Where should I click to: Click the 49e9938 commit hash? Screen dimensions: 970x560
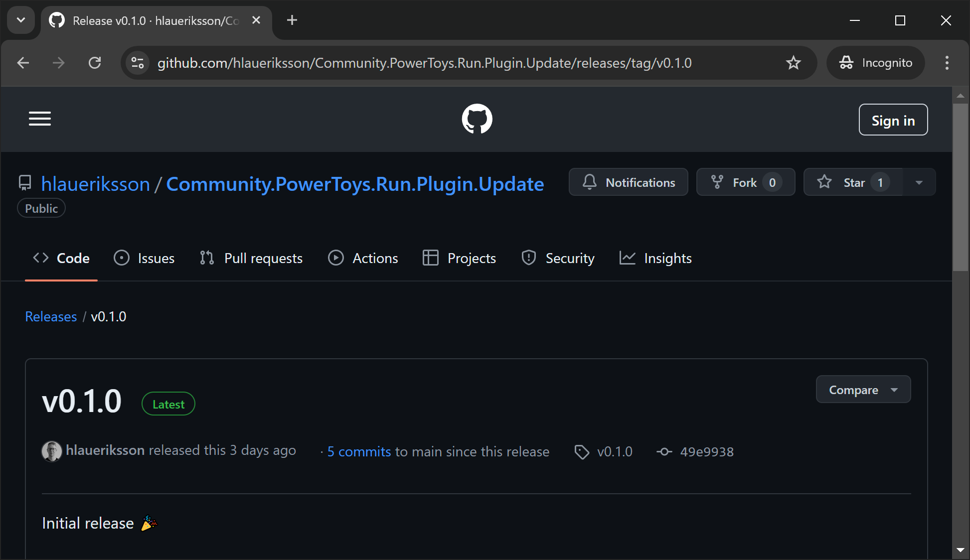point(706,452)
